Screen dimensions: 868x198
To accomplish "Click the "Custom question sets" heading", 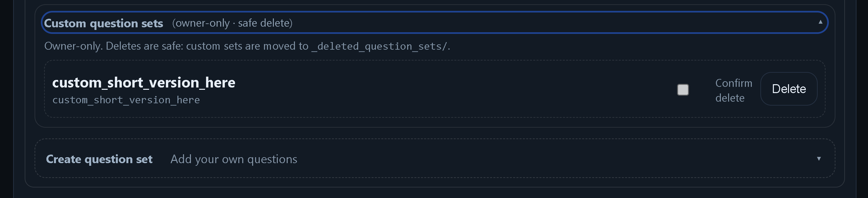I will pyautogui.click(x=103, y=23).
